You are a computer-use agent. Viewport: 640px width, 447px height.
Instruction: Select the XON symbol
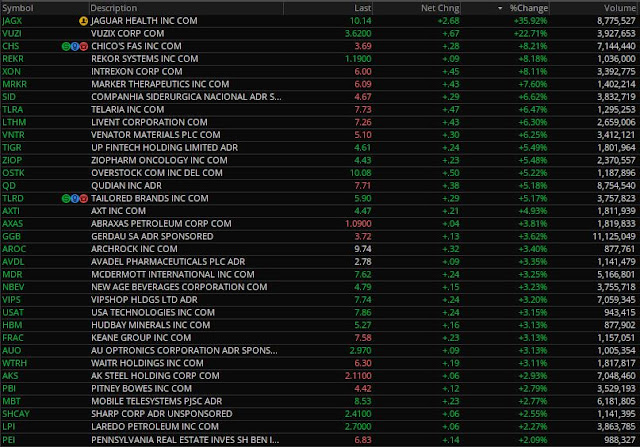click(11, 71)
